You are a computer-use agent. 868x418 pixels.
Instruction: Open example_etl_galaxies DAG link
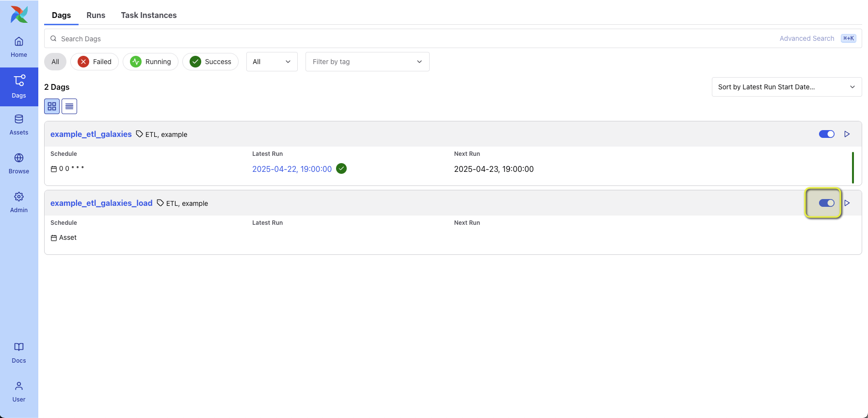tap(91, 134)
